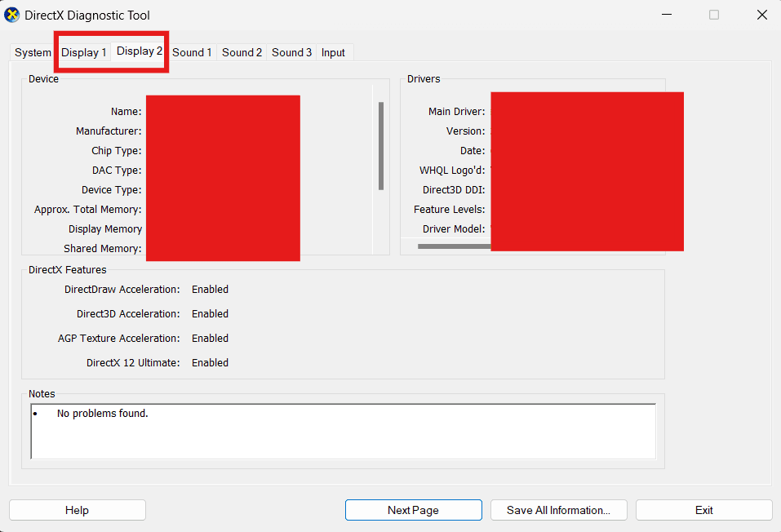Viewport: 781px width, 532px height.
Task: Click the Drivers panel horizontal scrollbar
Action: click(x=454, y=246)
